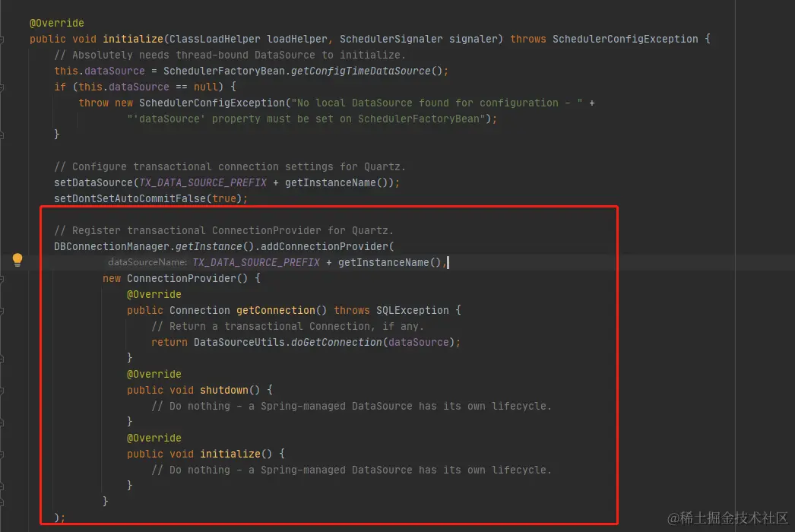Click the 'doGetConnection' method call
Viewport: 795px width, 532px height.
click(x=336, y=342)
